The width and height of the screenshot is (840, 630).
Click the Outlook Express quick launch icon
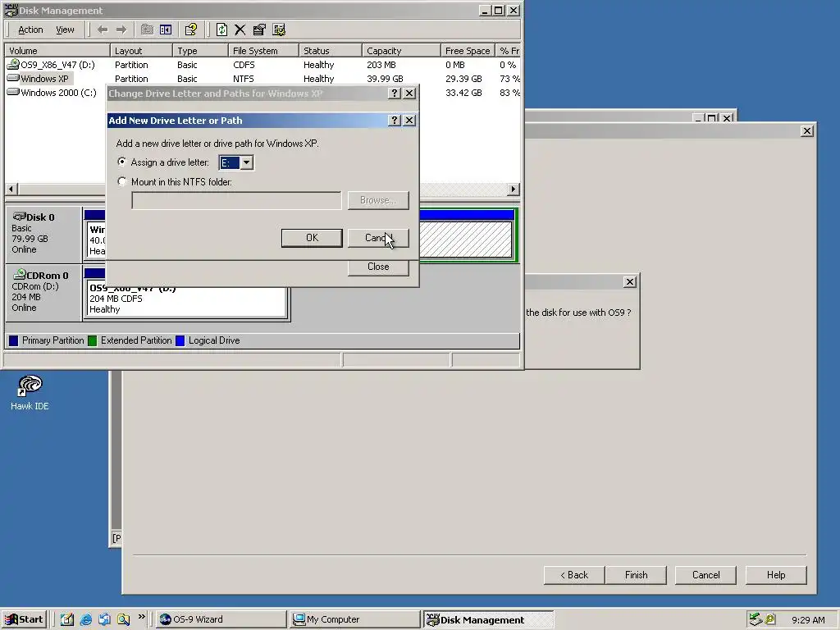[x=104, y=619]
